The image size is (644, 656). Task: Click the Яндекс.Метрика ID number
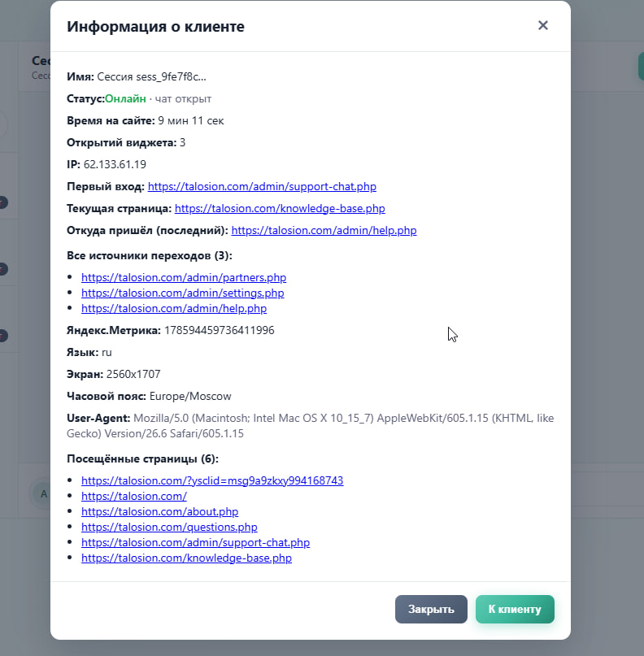coord(220,331)
